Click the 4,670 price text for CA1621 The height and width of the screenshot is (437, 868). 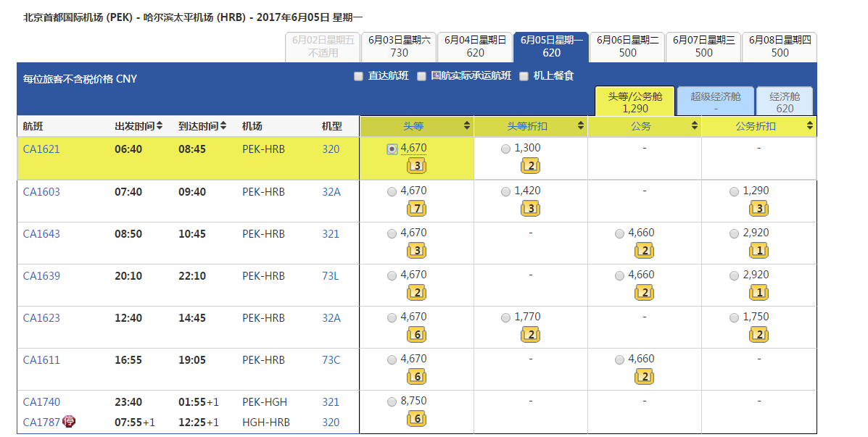413,149
